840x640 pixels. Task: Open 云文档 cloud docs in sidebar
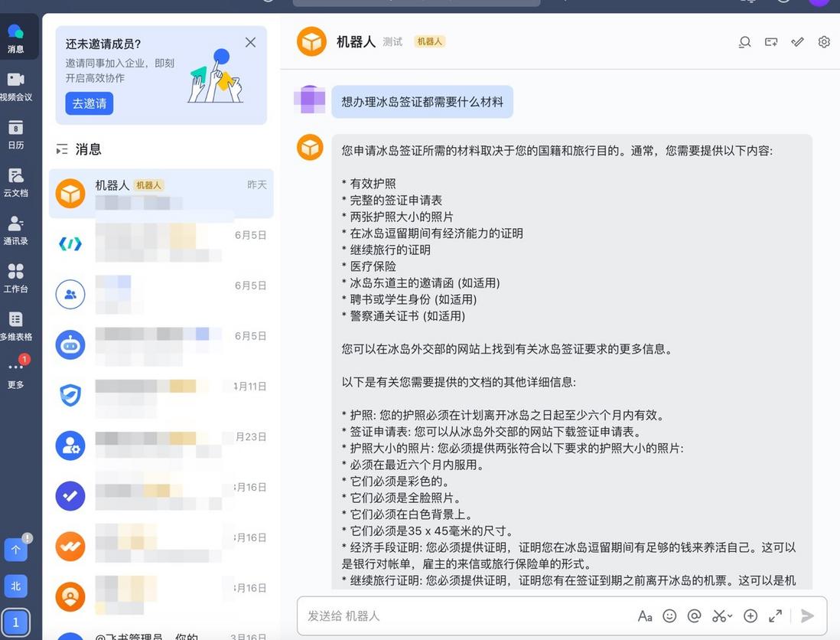coord(15,181)
